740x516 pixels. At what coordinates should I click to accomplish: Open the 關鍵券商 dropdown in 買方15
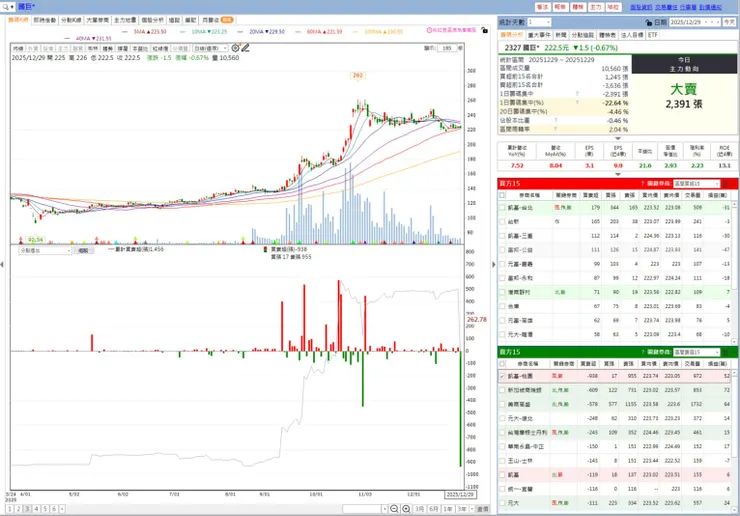click(697, 183)
